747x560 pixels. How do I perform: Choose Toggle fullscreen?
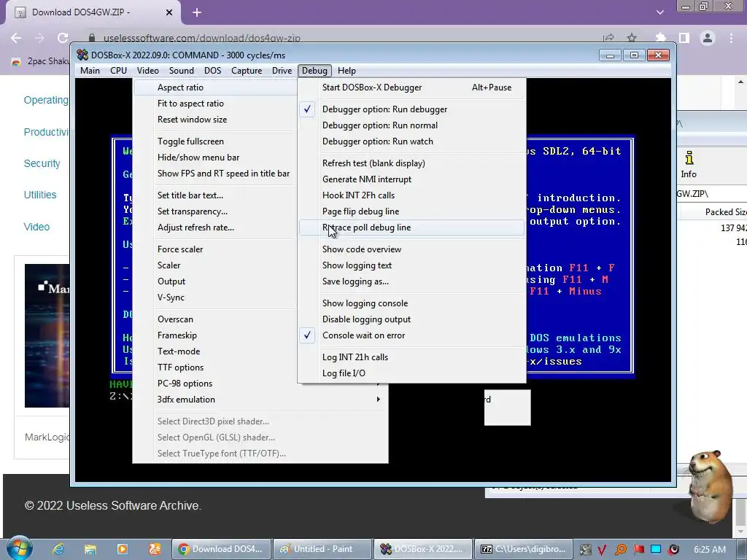tap(216, 141)
